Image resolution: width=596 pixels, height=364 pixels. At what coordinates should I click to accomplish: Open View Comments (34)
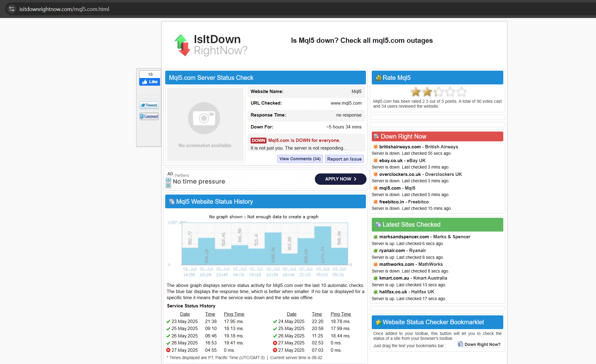tap(300, 159)
